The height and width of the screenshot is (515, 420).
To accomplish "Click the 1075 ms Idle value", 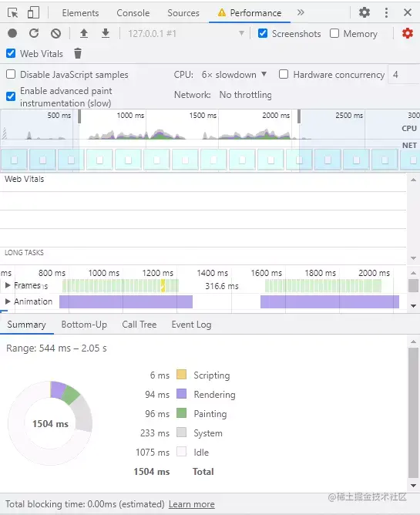I will [153, 453].
